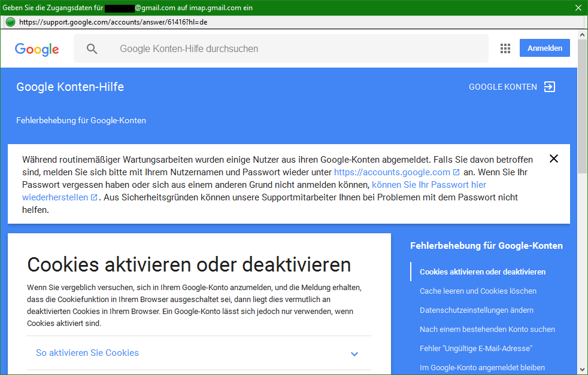This screenshot has width=588, height=375.
Task: Click the scroll down arrow of scrollbar
Action: (x=582, y=369)
